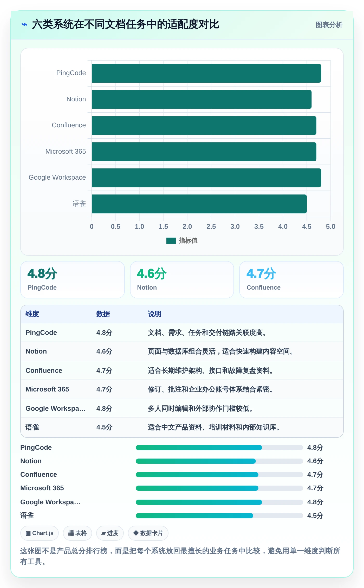The width and height of the screenshot is (364, 588).
Task: Select the PingCode table row name
Action: (x=41, y=333)
